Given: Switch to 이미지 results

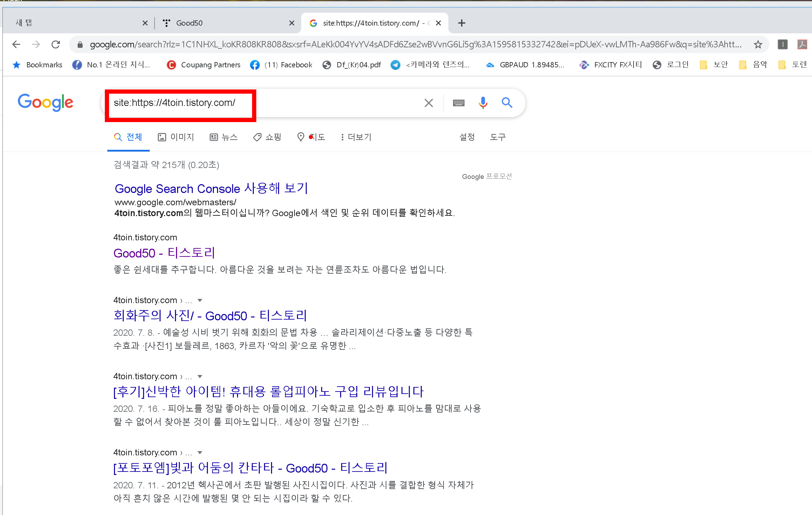Looking at the screenshot, I should point(176,137).
